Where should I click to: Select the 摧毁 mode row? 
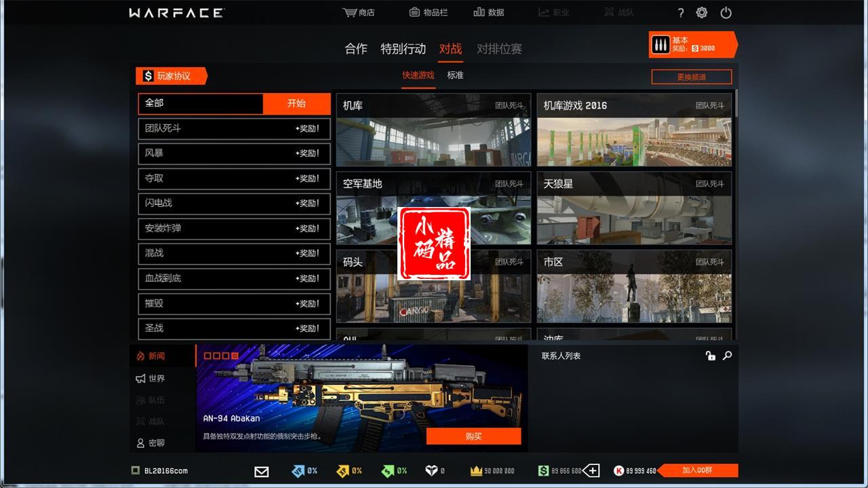(234, 303)
